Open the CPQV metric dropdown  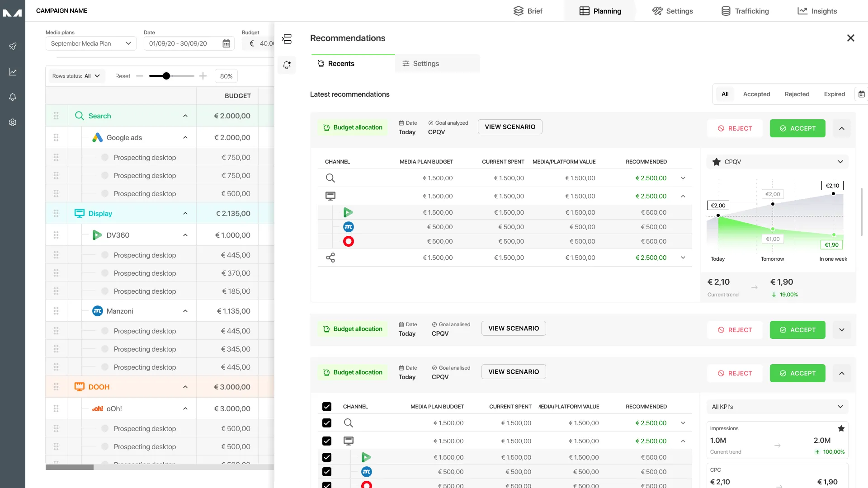pos(777,162)
